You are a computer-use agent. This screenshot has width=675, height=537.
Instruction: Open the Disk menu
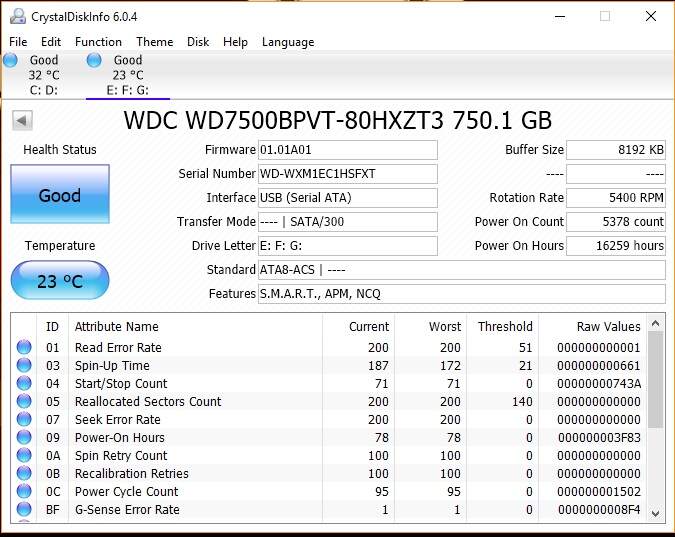[x=198, y=42]
